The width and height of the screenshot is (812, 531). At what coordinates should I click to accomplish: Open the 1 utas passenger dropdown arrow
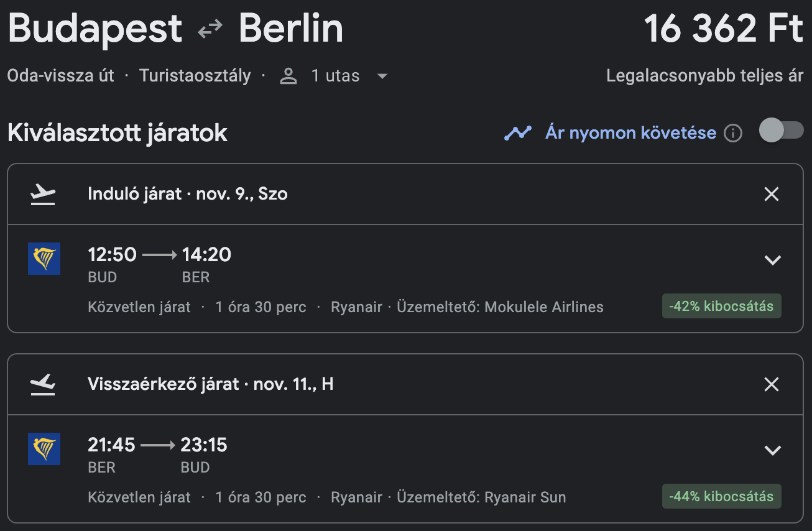(x=382, y=76)
